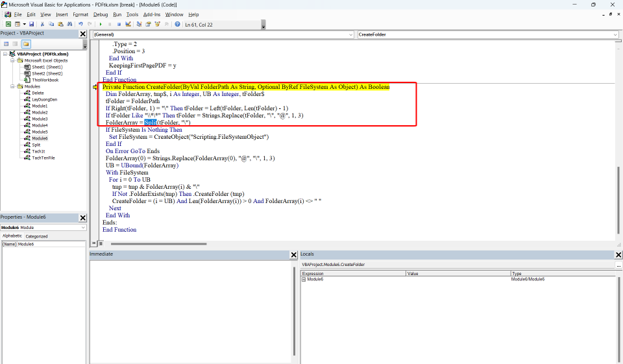This screenshot has height=364, width=623.
Task: Click View Object icon in Project panel
Action: coord(15,43)
